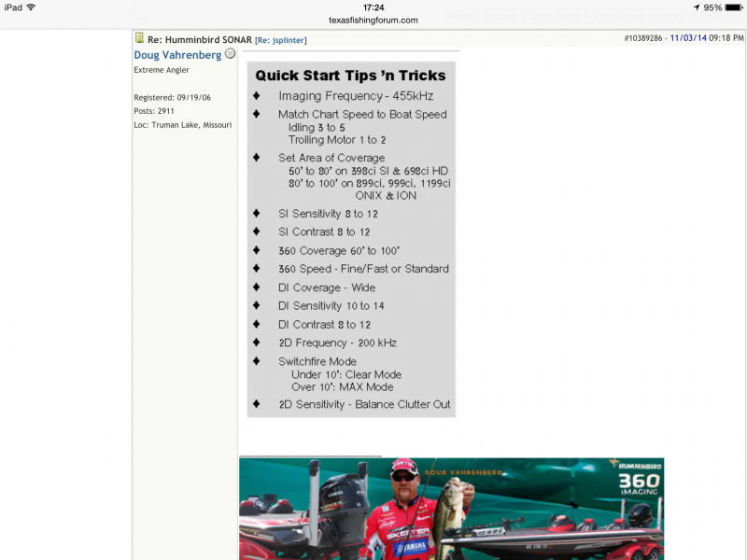Click the 09:18 PM post time
747x560 pixels.
pyautogui.click(x=726, y=38)
